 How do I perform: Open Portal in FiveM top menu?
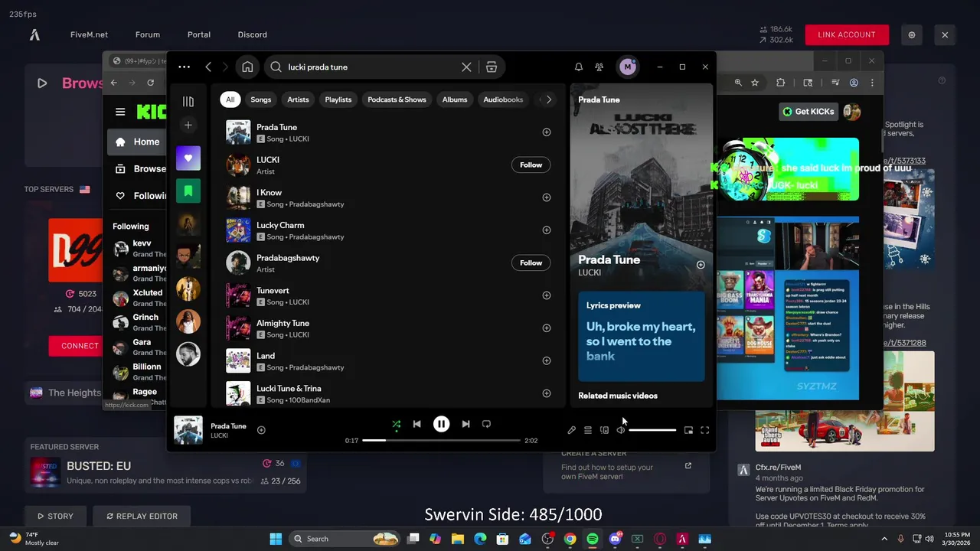[x=199, y=34]
